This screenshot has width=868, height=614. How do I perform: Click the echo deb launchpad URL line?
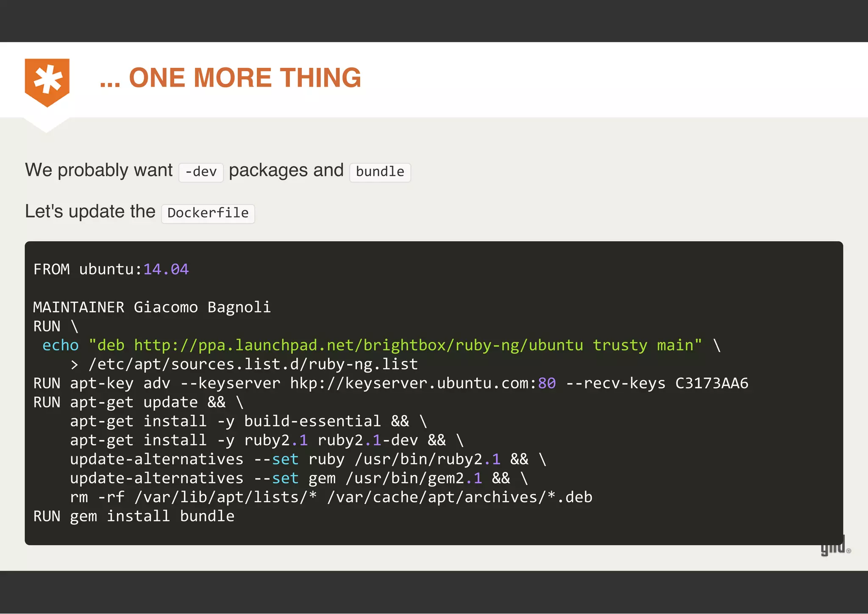point(381,345)
